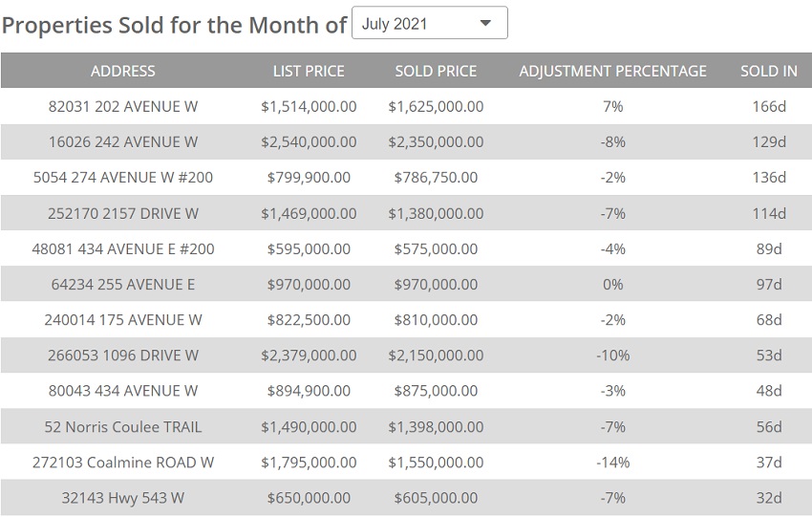Click the 240014 175 AVENUE W address
Screen dimensions: 812x517
point(123,319)
